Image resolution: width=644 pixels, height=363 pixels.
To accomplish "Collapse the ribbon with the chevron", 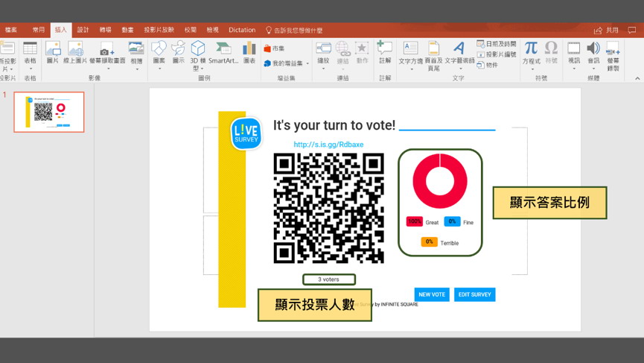I will pos(637,78).
